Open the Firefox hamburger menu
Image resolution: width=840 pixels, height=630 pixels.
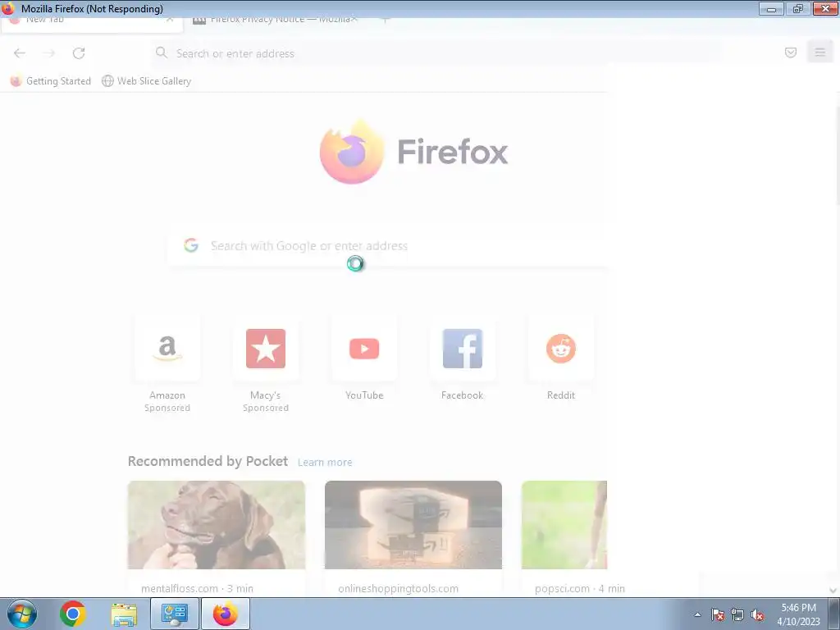click(x=819, y=52)
